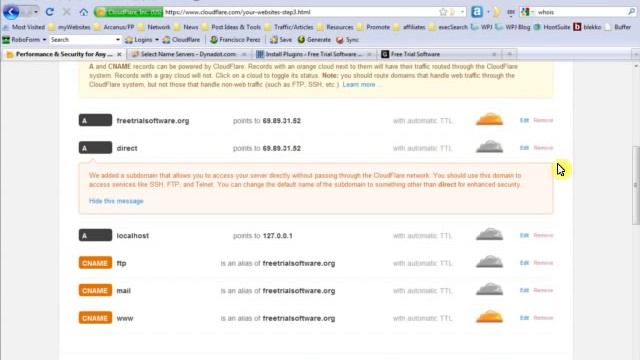Edit the freetrialsoftware.org A record
The width and height of the screenshot is (640, 360).
tap(524, 120)
